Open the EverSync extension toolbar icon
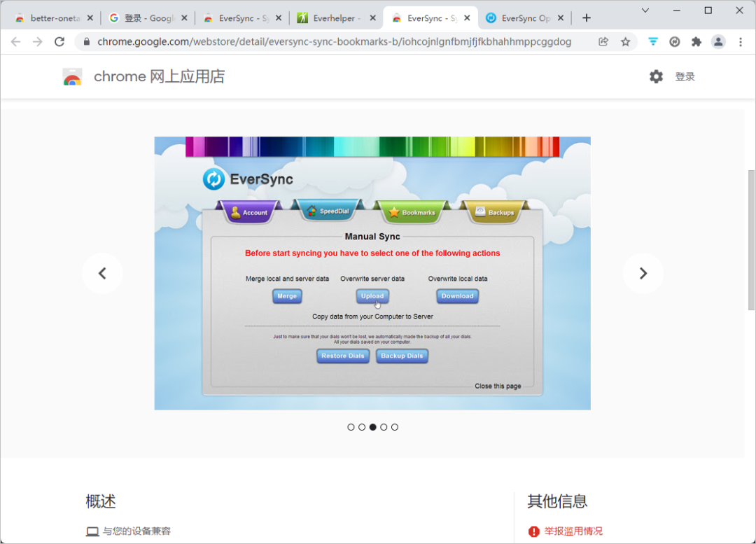Image resolution: width=756 pixels, height=544 pixels. [675, 42]
